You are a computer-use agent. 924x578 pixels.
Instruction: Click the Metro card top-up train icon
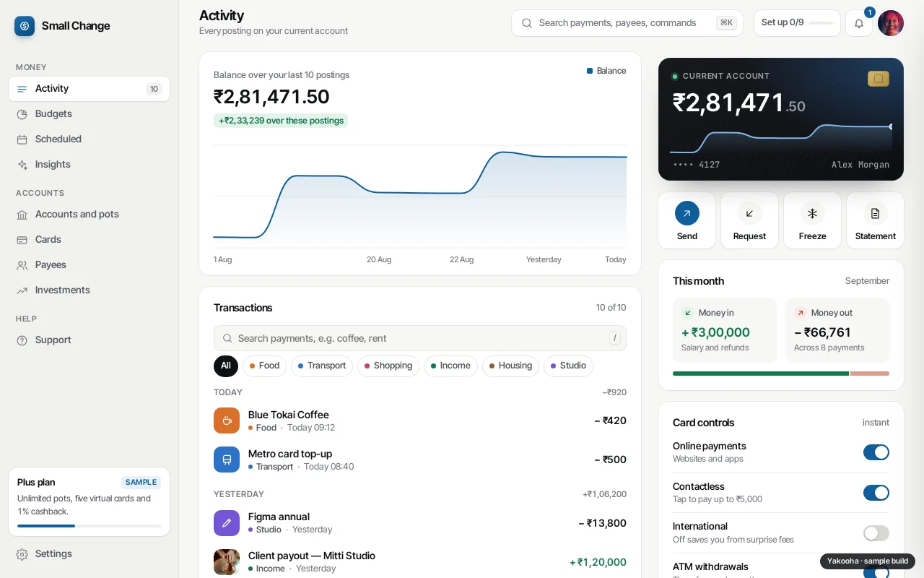click(227, 460)
